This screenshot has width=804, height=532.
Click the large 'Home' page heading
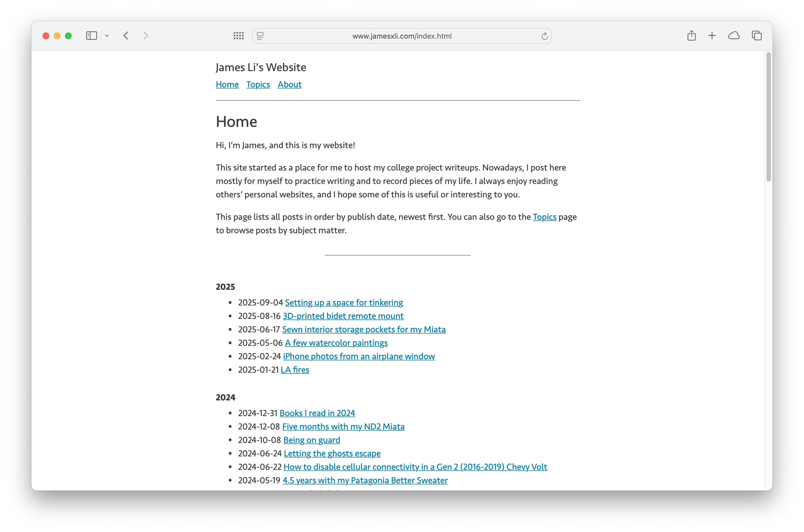click(236, 122)
